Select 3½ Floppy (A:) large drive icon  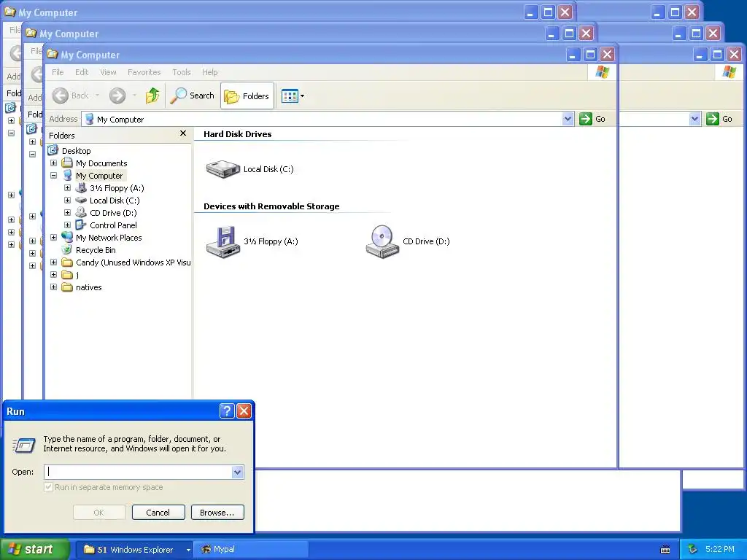click(222, 242)
